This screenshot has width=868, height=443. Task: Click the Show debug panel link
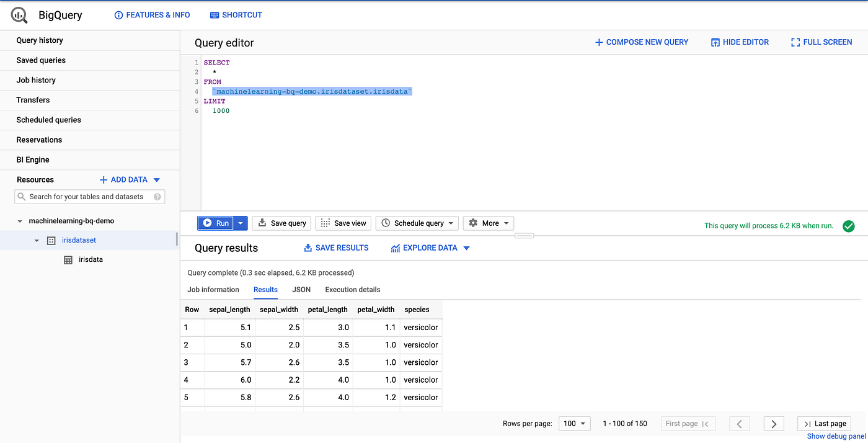[x=835, y=436]
